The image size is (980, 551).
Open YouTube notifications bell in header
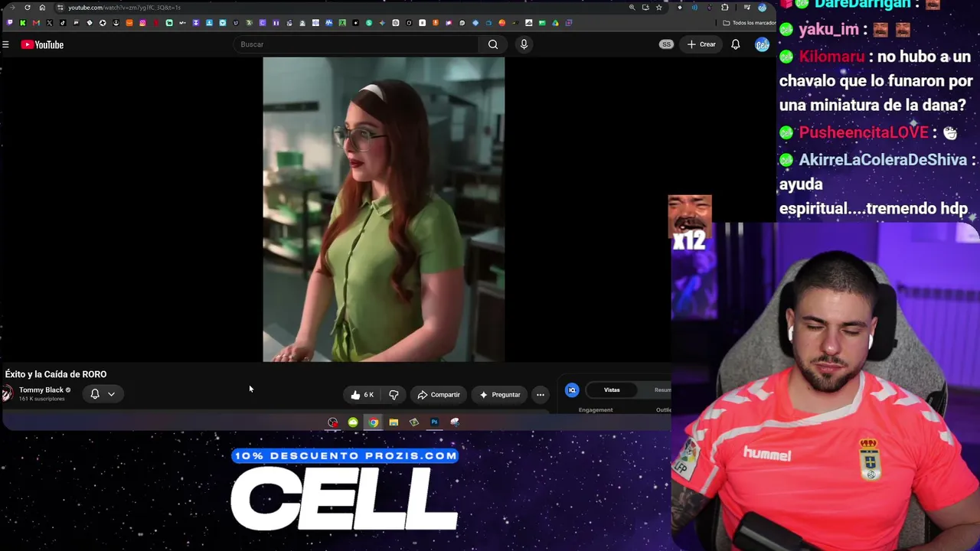click(735, 44)
